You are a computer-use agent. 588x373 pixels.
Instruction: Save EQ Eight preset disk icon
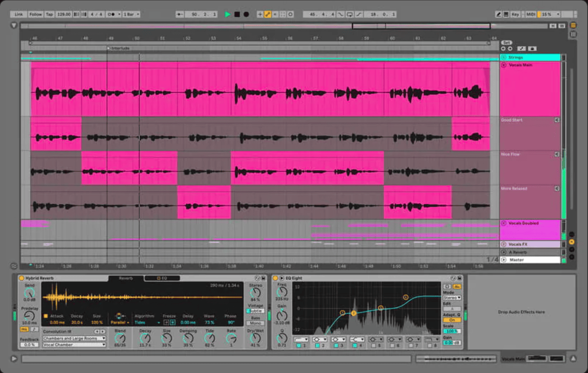pos(460,278)
